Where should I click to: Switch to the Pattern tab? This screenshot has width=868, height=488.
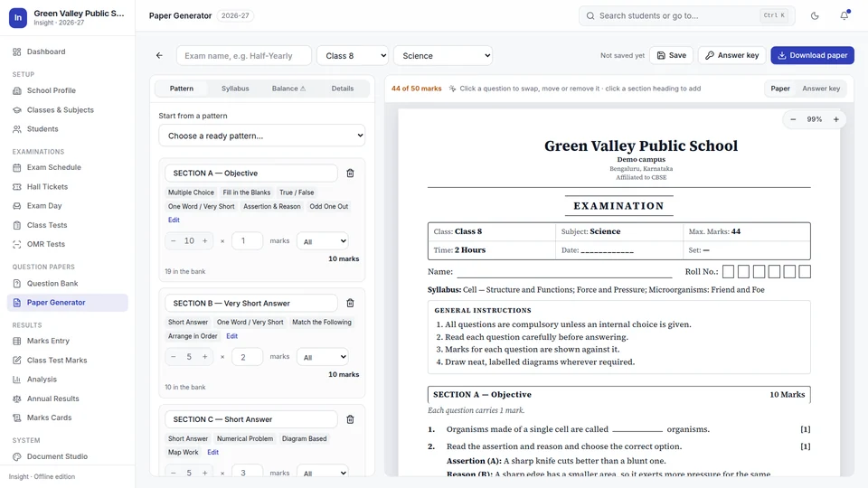pos(182,89)
